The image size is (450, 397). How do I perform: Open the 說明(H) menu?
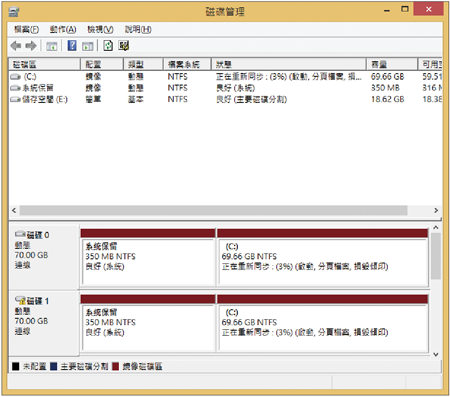[138, 30]
